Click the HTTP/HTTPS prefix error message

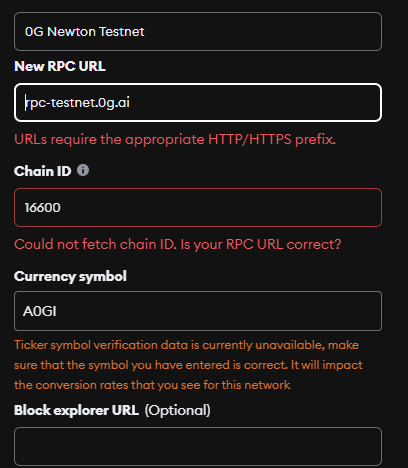(175, 139)
